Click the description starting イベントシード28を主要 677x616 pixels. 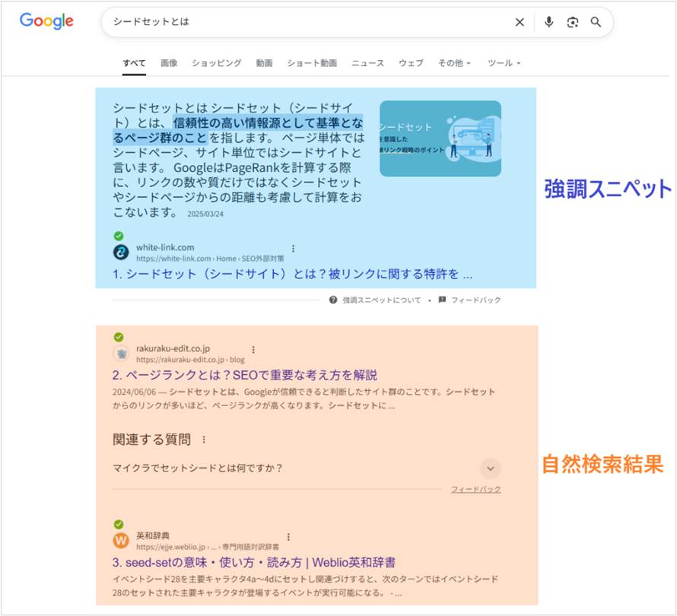(x=305, y=586)
